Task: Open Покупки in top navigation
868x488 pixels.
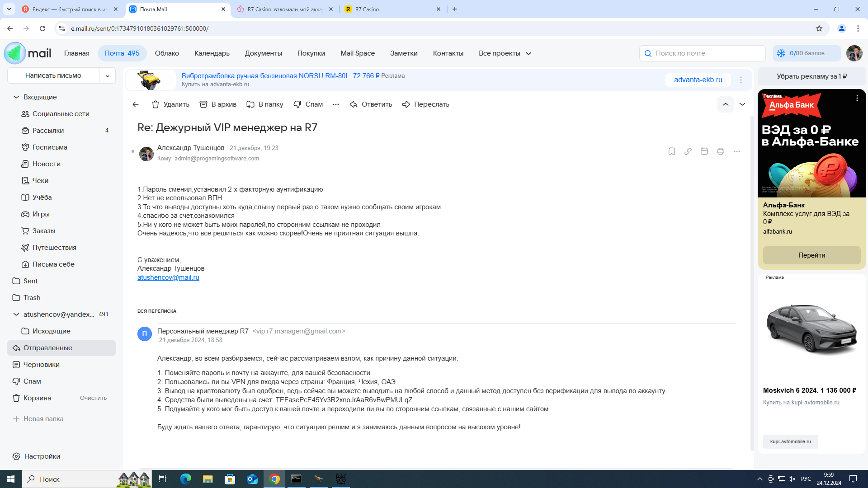Action: tap(311, 53)
